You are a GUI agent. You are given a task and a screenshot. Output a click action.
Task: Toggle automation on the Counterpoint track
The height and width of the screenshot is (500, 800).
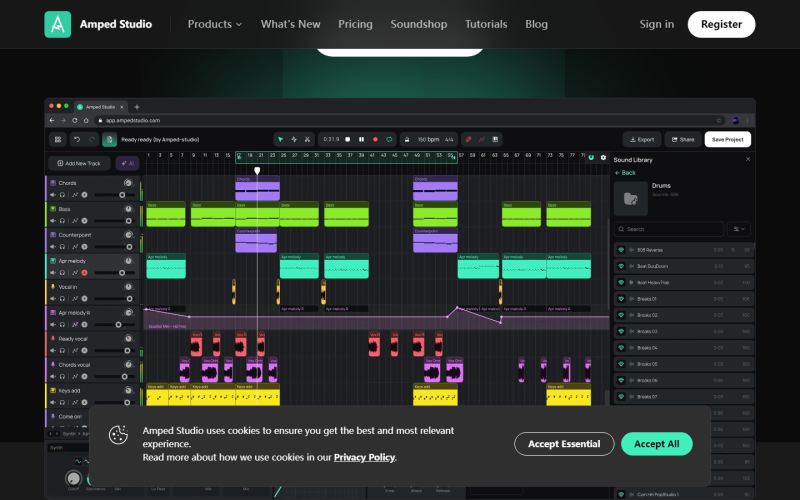point(74,246)
